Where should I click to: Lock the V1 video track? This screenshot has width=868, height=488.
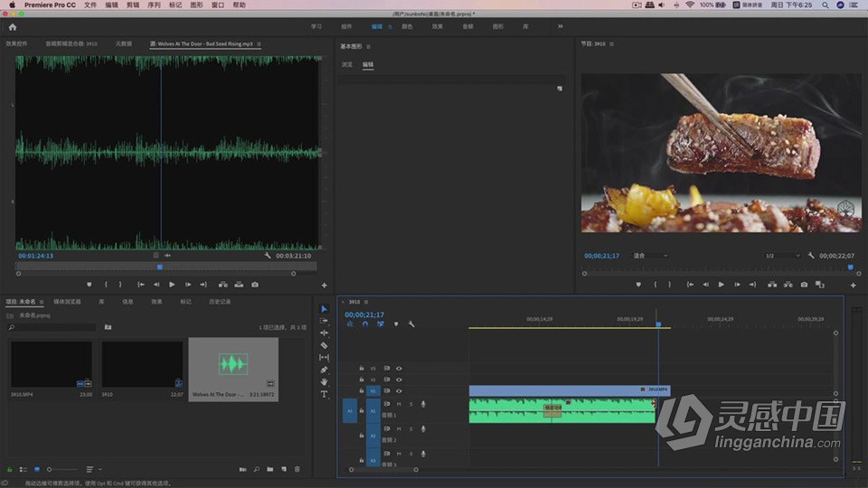pyautogui.click(x=362, y=390)
